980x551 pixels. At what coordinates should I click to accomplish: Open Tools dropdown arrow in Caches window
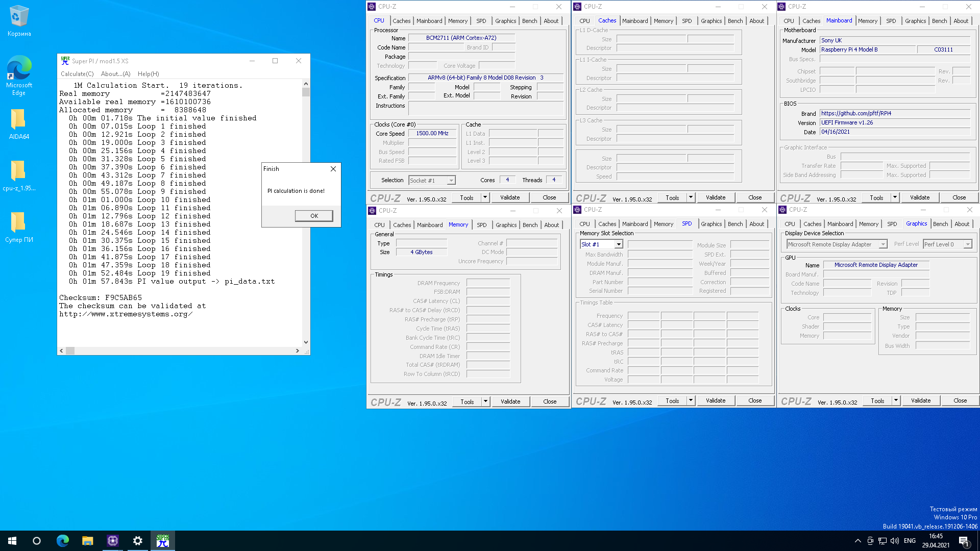[691, 197]
